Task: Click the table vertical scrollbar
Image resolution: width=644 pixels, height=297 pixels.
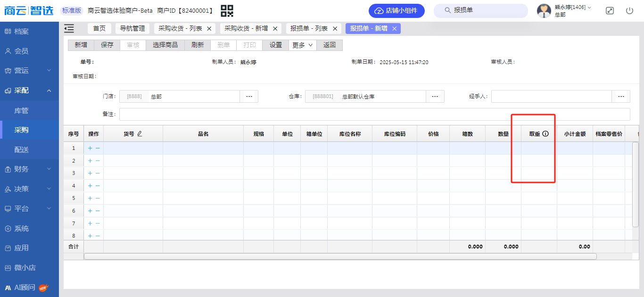Action: coord(636,184)
